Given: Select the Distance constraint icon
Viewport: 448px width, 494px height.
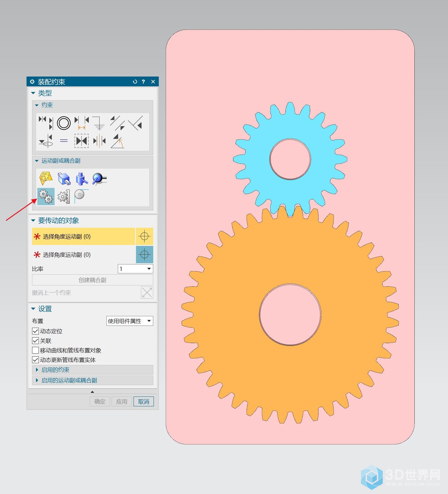Looking at the screenshot, I should (82, 123).
